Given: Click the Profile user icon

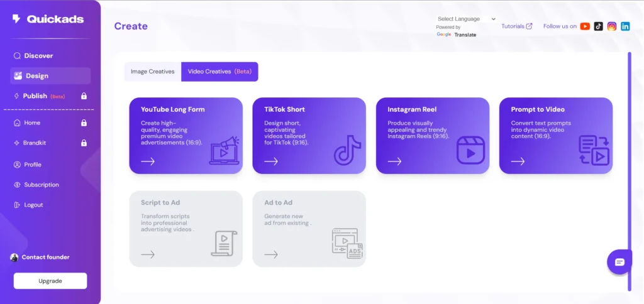Looking at the screenshot, I should coord(17,165).
